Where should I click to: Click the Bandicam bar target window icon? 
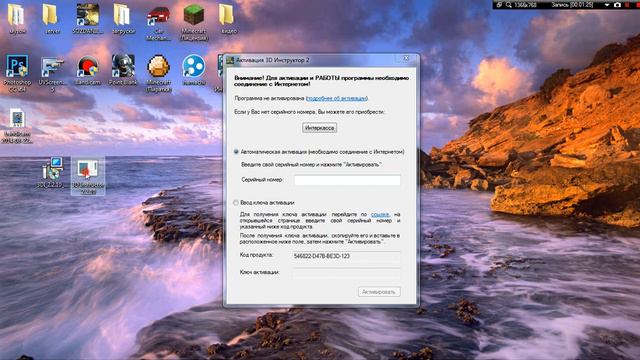pyautogui.click(x=499, y=5)
